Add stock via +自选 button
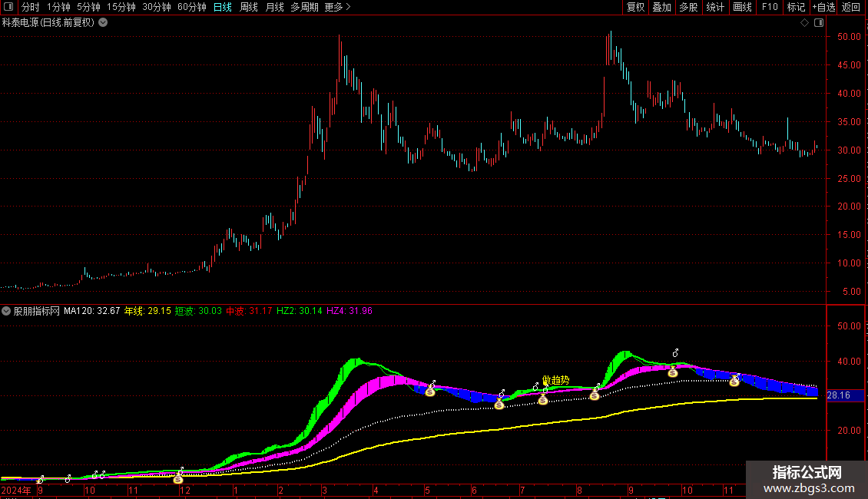The height and width of the screenshot is (499, 868). [x=823, y=7]
